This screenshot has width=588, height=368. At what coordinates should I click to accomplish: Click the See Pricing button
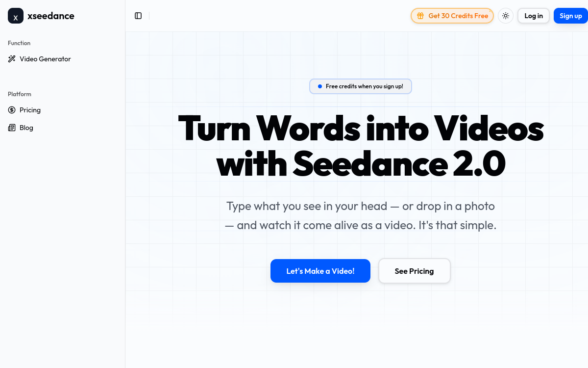tap(415, 271)
